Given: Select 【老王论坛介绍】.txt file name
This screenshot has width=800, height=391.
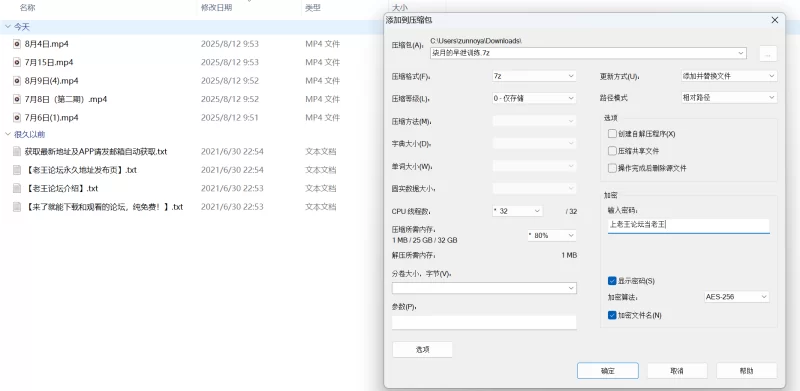Looking at the screenshot, I should pos(61,188).
